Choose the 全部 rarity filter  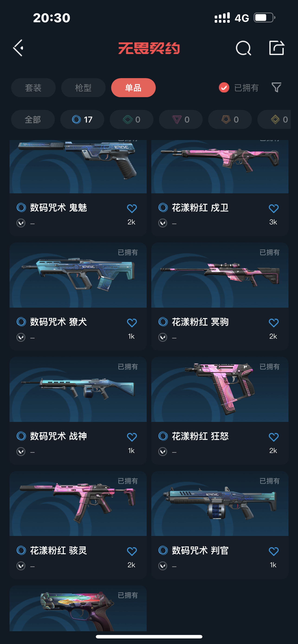click(33, 119)
